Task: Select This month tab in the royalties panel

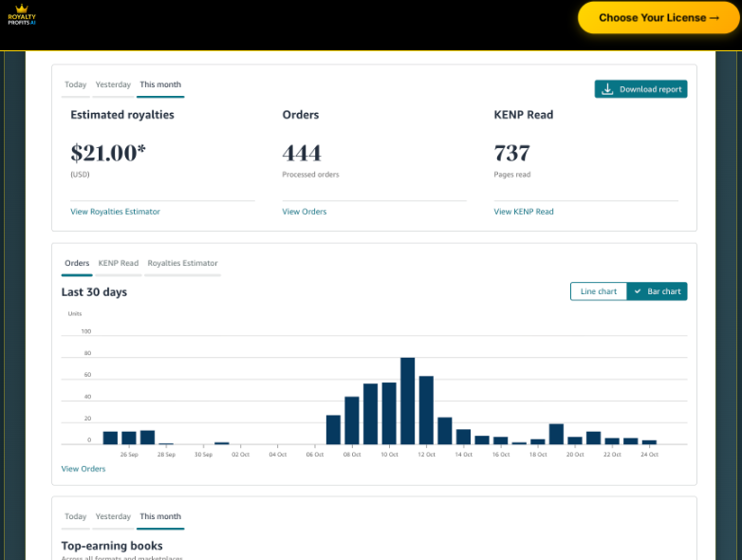Action: 159,85
